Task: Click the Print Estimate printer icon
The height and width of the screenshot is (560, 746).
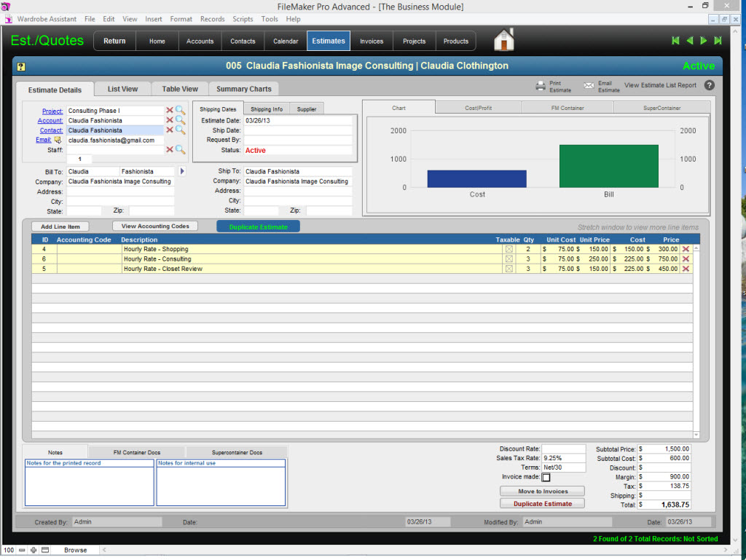Action: [541, 86]
